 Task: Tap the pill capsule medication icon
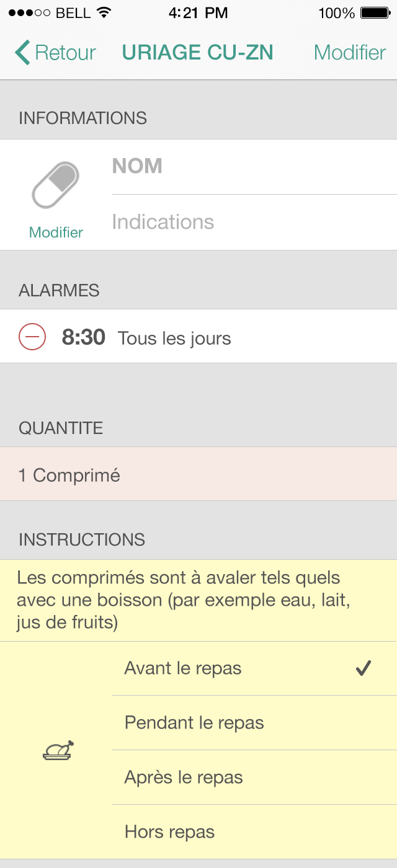(x=56, y=185)
